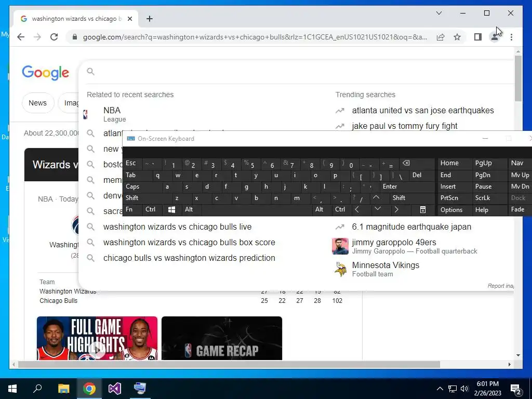Show hidden system tray icons

pyautogui.click(x=440, y=389)
